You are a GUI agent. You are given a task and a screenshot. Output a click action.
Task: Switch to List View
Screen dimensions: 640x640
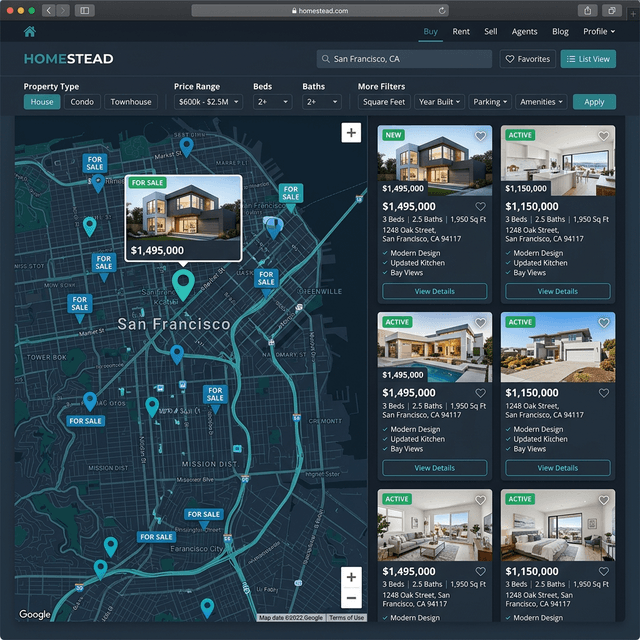click(588, 59)
